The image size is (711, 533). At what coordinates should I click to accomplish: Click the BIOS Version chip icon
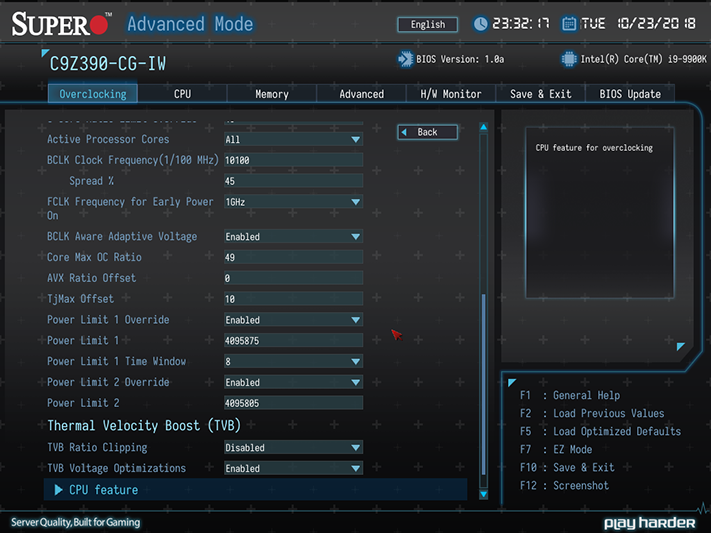(x=405, y=59)
